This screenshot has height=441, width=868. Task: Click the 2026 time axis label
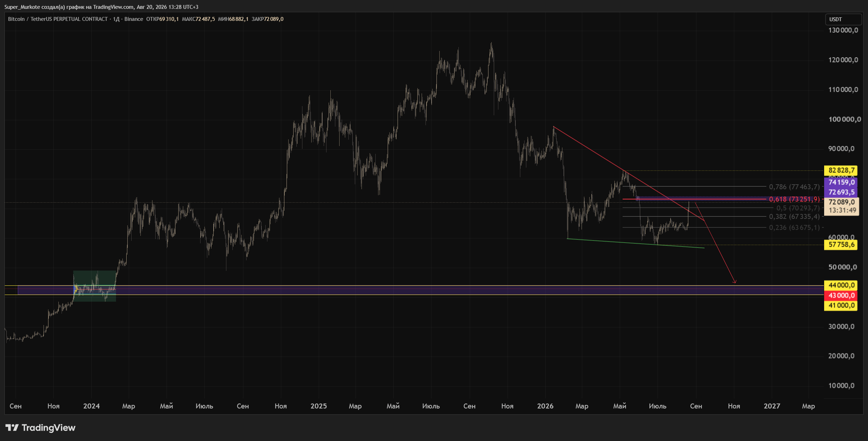coord(545,406)
